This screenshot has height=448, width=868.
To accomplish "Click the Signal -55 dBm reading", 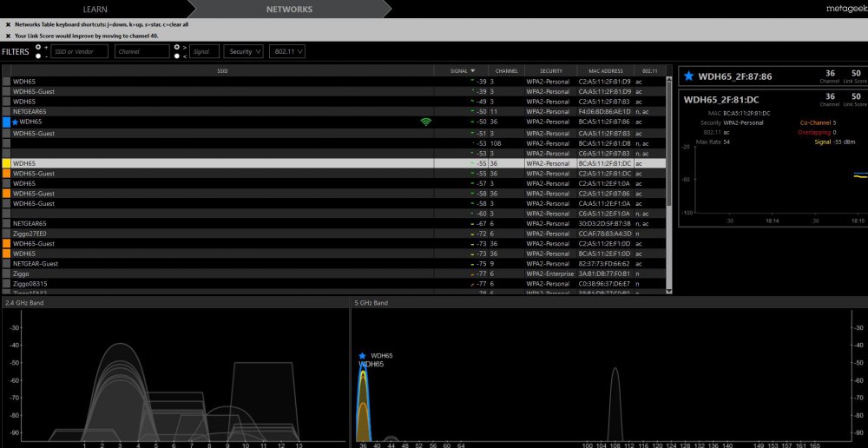I will (x=833, y=142).
